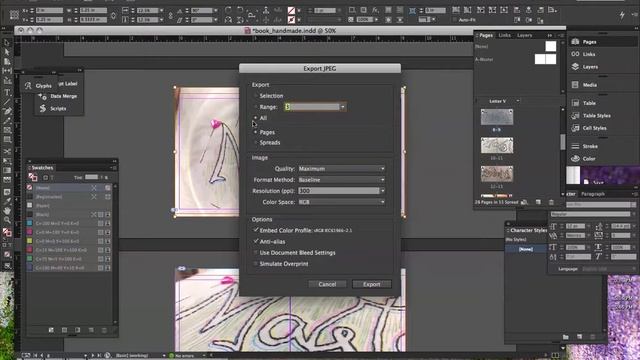Viewport: 640px width, 360px height.
Task: Open the Range page dropdown
Action: (x=342, y=107)
